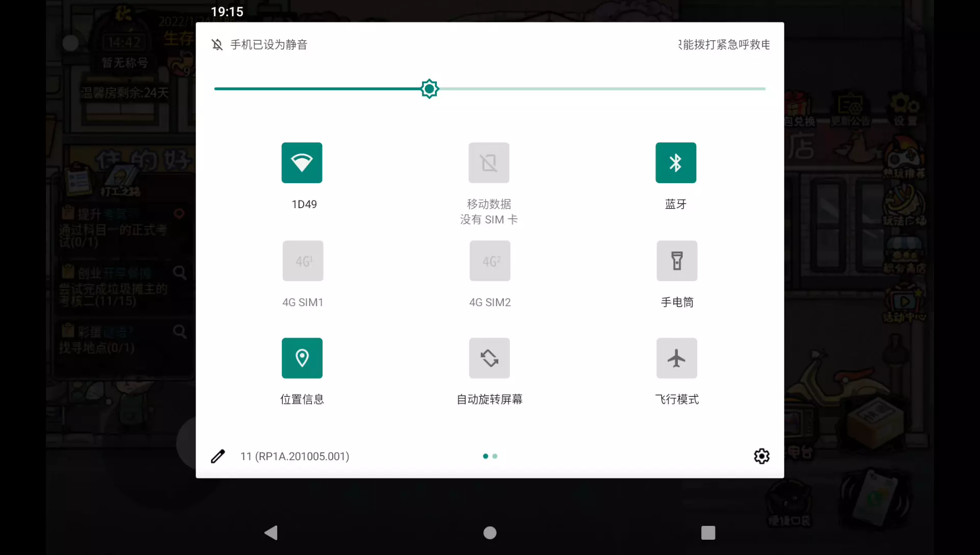The image size is (980, 555).
Task: Select first quick settings page dot
Action: [485, 456]
